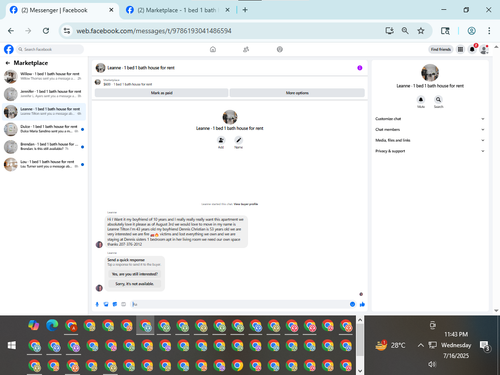500x375 pixels.
Task: Open Chrome zoom magnifier icon
Action: [405, 31]
